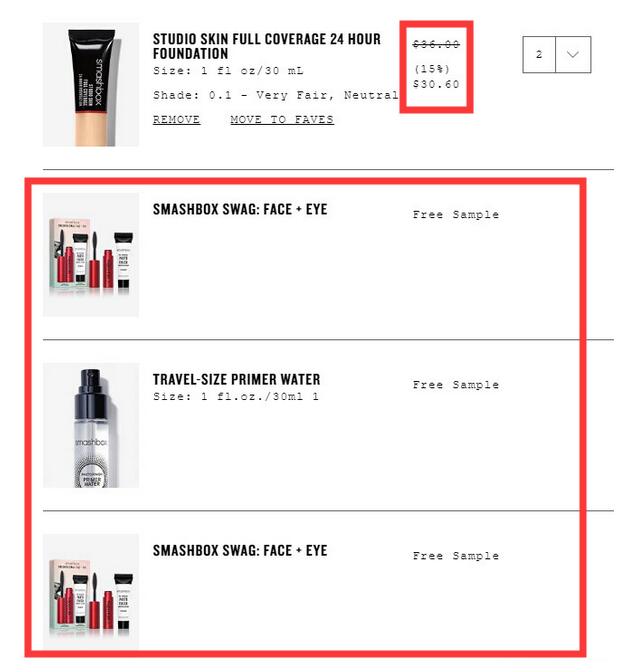Viewport: 622px width, 672px height.
Task: Click the Travel-Size Primer Water product title
Action: tap(236, 379)
